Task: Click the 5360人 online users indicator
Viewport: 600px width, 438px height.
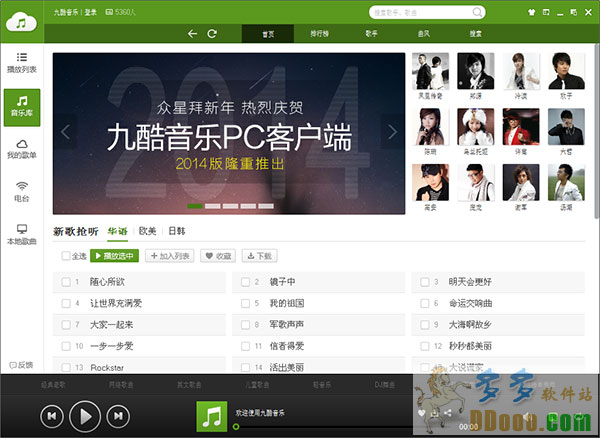Action: (x=121, y=12)
